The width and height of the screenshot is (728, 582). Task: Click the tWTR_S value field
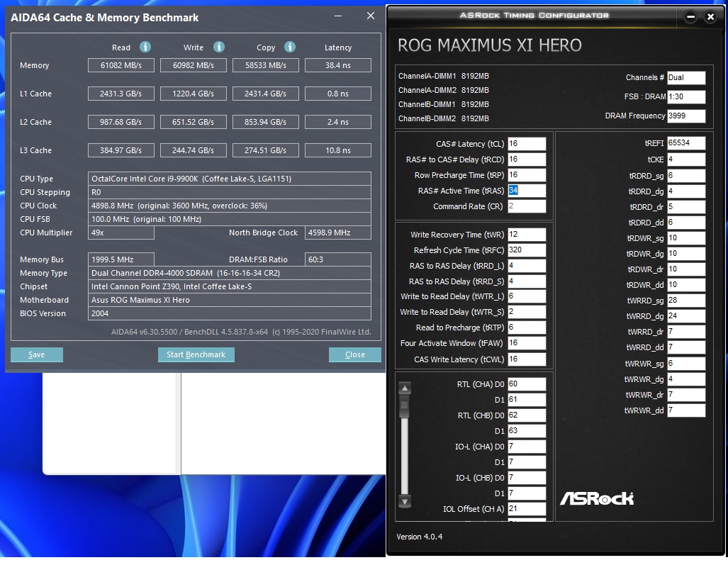[527, 312]
